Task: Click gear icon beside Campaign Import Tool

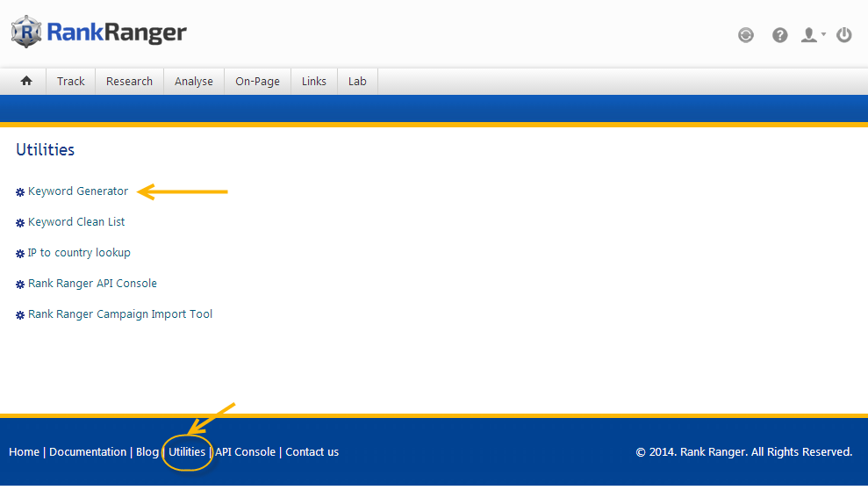Action: pyautogui.click(x=20, y=315)
